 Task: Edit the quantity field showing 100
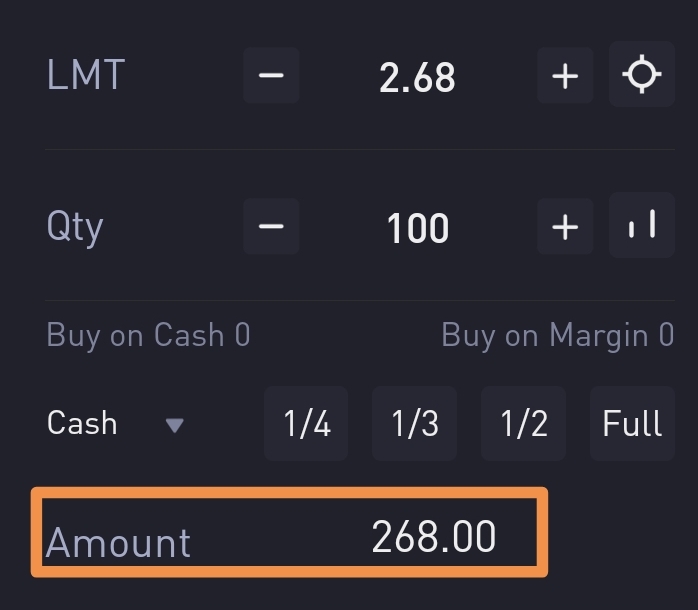tap(417, 229)
